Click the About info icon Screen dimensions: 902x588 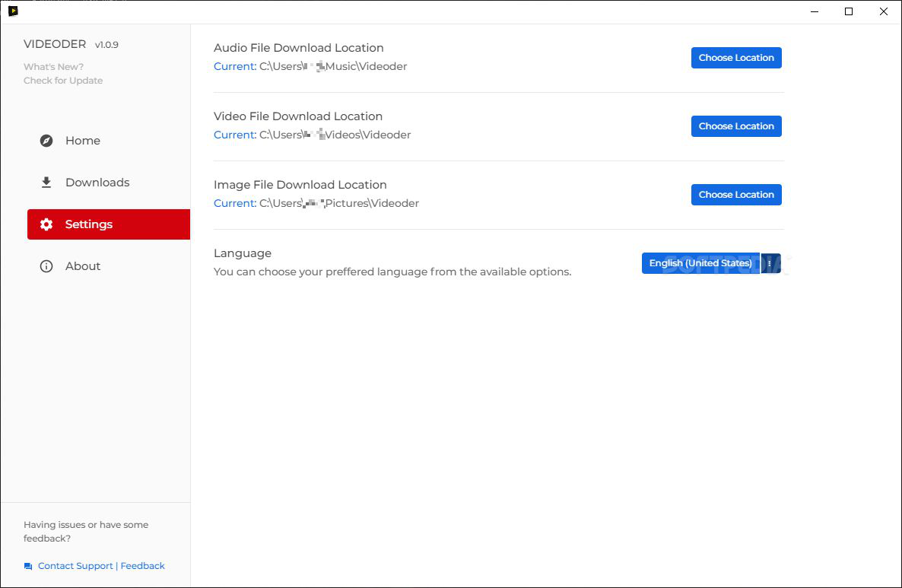point(46,266)
